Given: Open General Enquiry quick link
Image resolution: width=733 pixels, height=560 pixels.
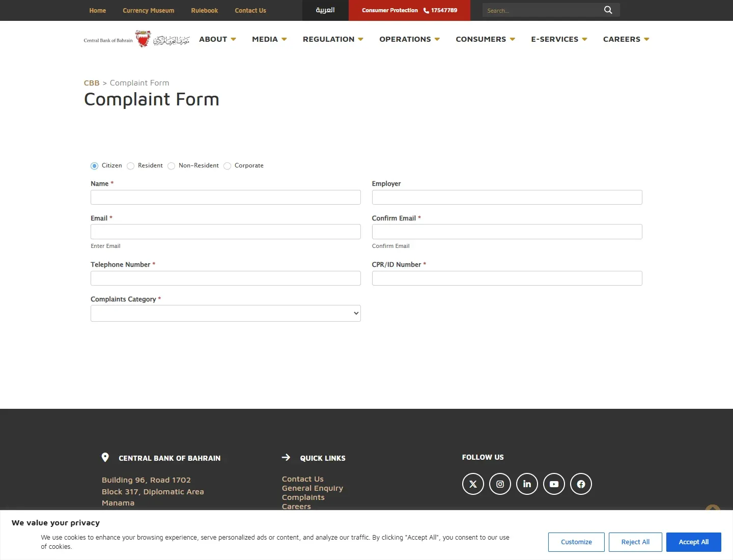Looking at the screenshot, I should pos(313,488).
